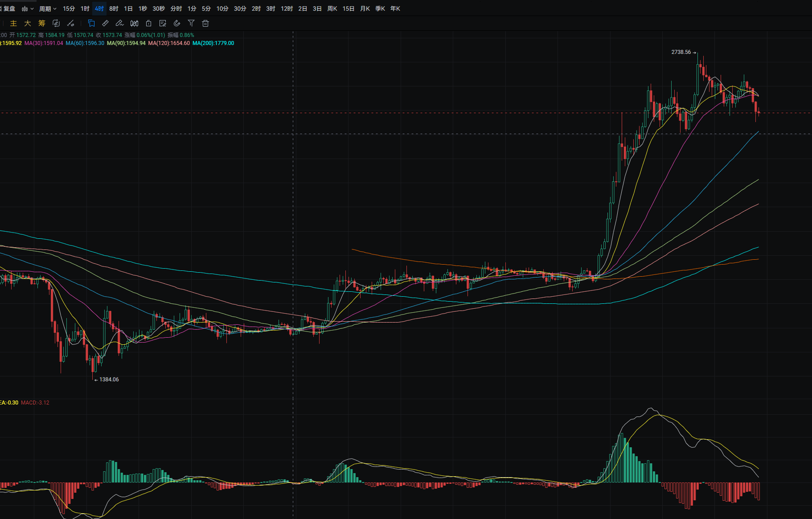Image resolution: width=812 pixels, height=519 pixels.
Task: Expand the 周期 period dropdown
Action: coord(48,9)
